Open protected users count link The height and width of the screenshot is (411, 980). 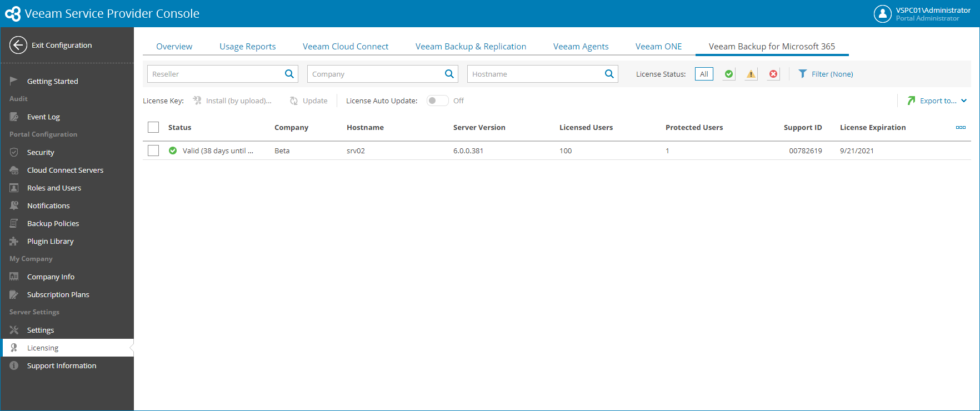[667, 151]
